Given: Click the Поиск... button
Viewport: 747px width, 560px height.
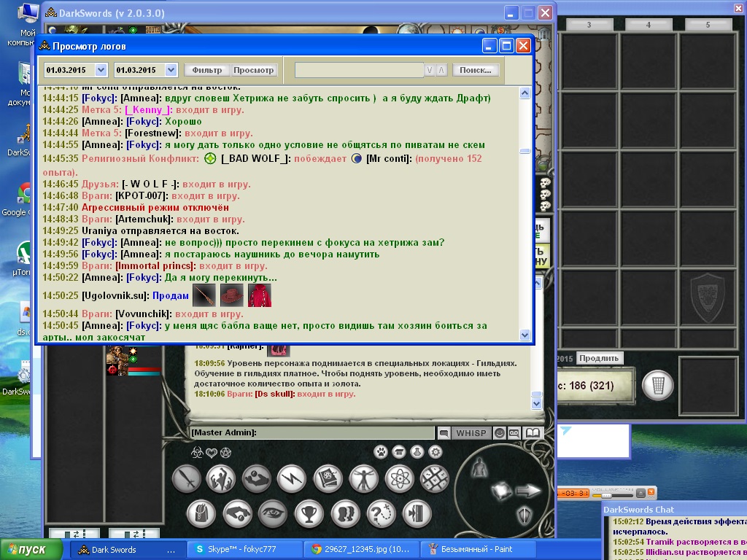Looking at the screenshot, I should (476, 70).
